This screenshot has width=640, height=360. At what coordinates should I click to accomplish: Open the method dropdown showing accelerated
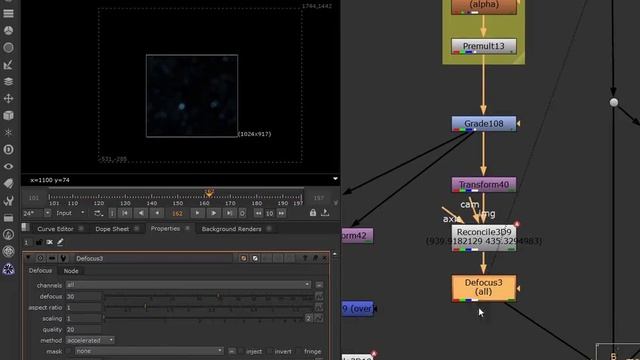tap(90, 340)
